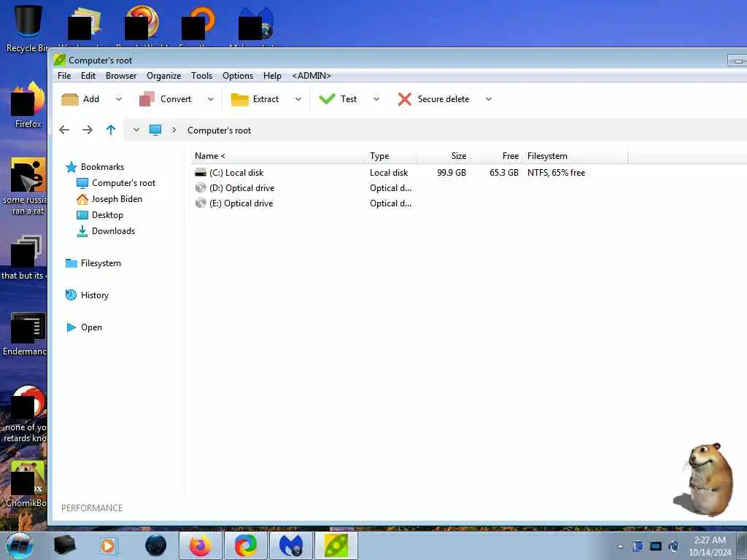The height and width of the screenshot is (560, 747).
Task: Expand the Add button dropdown arrow
Action: [119, 99]
